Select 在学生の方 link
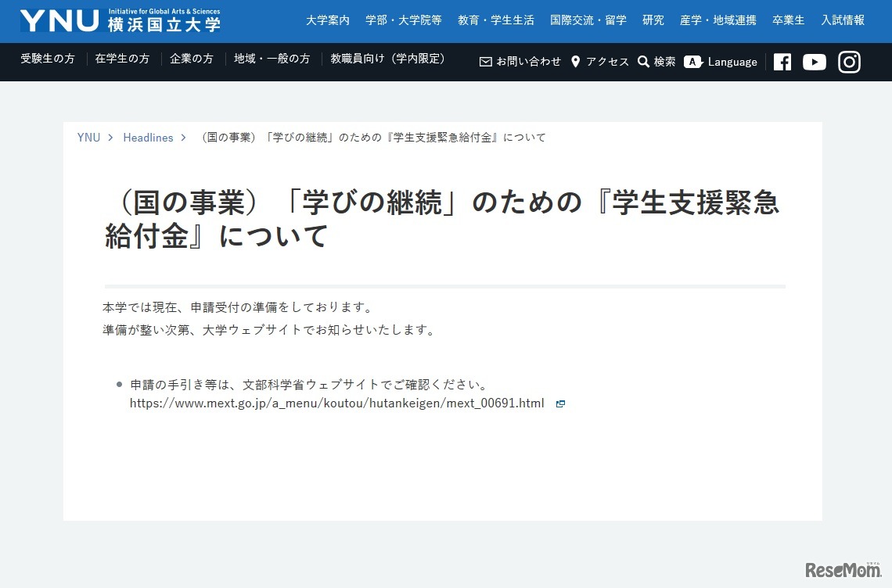The width and height of the screenshot is (892, 588). tap(122, 59)
